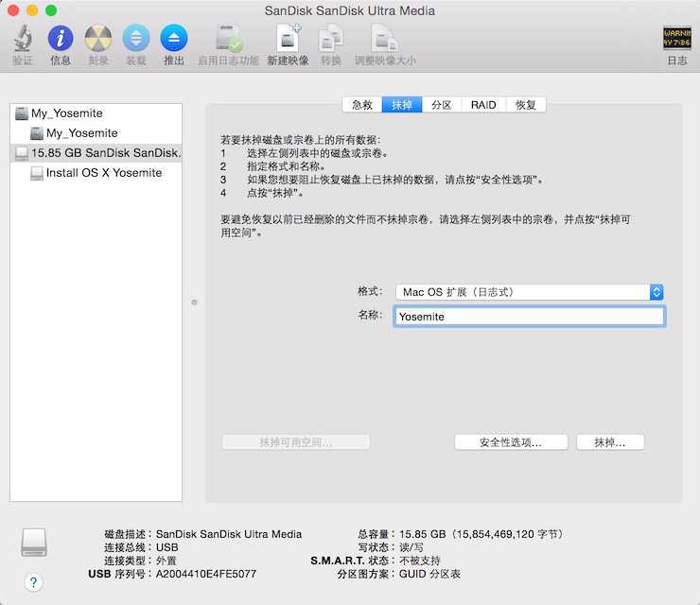Viewport: 700px width, 605px height.
Task: Click the help question mark button
Action: point(33,581)
